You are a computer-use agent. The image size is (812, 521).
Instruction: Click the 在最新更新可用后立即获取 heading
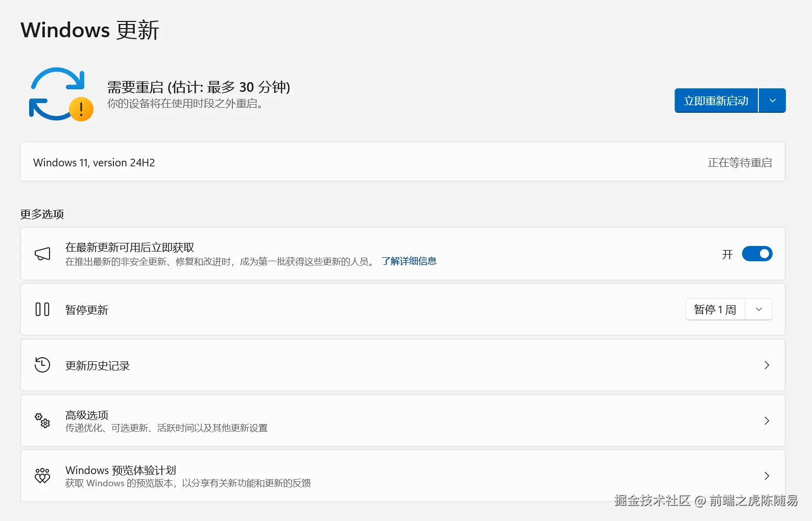tap(130, 247)
